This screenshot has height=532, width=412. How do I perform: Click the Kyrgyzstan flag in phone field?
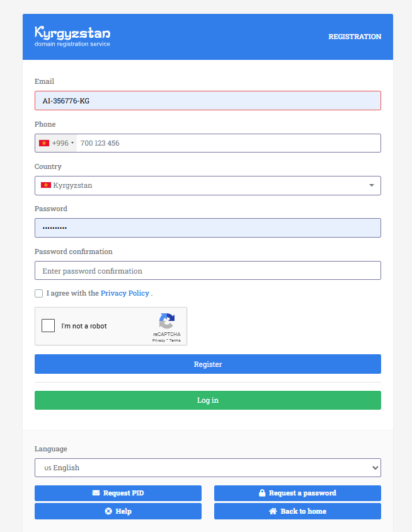click(44, 143)
